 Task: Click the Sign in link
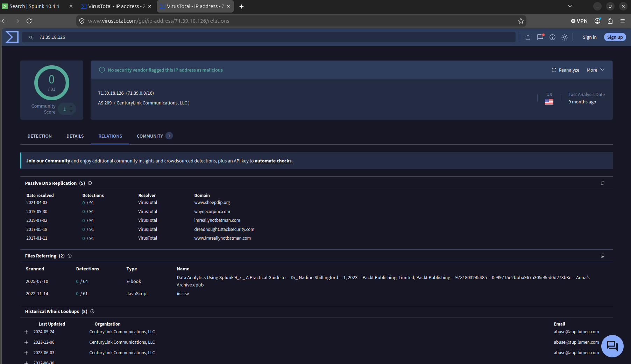(589, 37)
